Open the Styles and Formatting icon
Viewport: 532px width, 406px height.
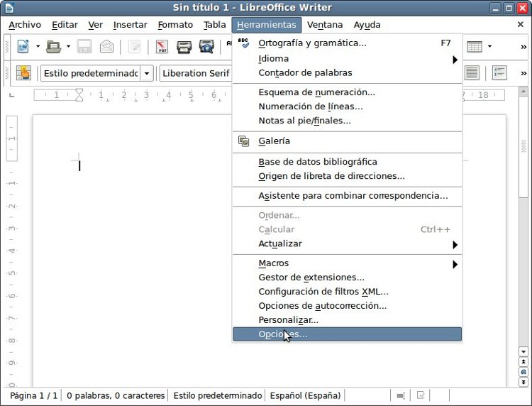pyautogui.click(x=23, y=73)
